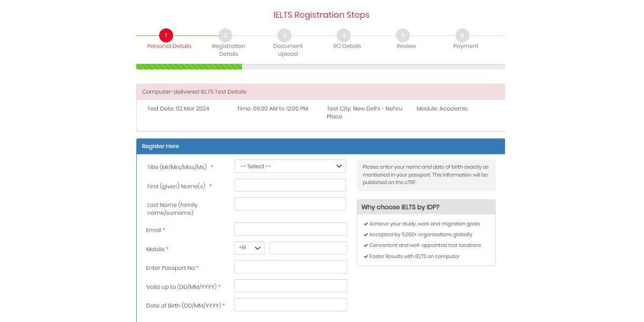
Task: Click the step 2 Registration Details circle
Action: click(x=224, y=35)
